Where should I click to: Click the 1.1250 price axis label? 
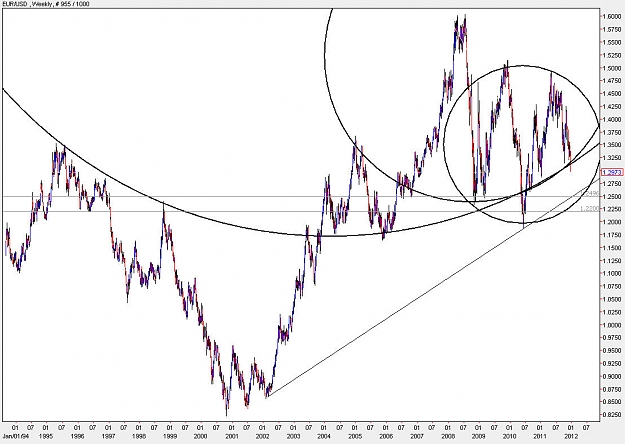point(612,261)
